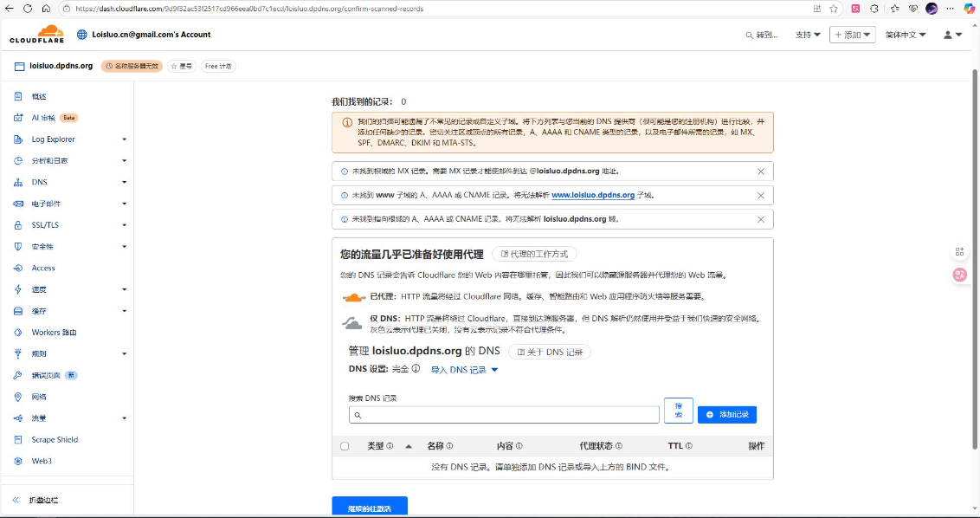Image resolution: width=980 pixels, height=518 pixels.
Task: Open Workers 路由 in the sidebar
Action: coord(54,333)
